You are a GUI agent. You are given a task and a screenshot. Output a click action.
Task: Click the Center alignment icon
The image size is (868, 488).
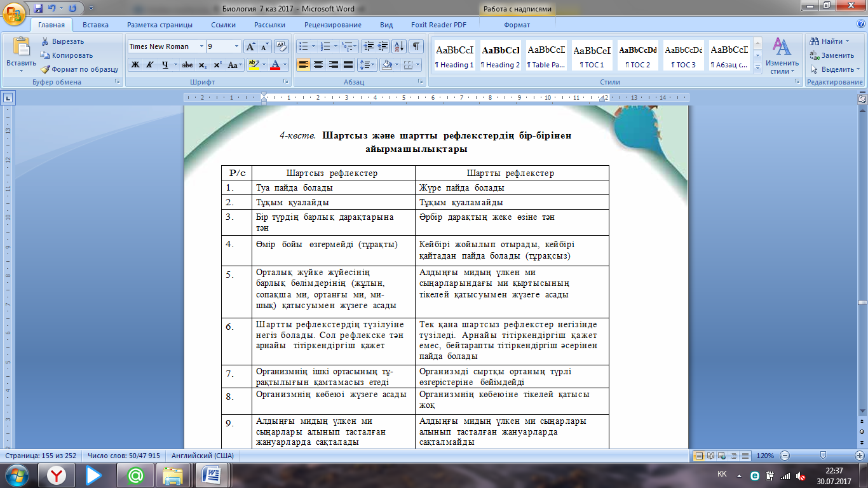point(318,65)
